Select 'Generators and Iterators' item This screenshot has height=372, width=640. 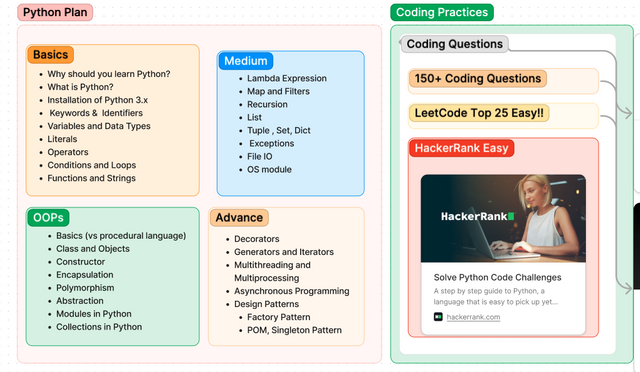284,252
